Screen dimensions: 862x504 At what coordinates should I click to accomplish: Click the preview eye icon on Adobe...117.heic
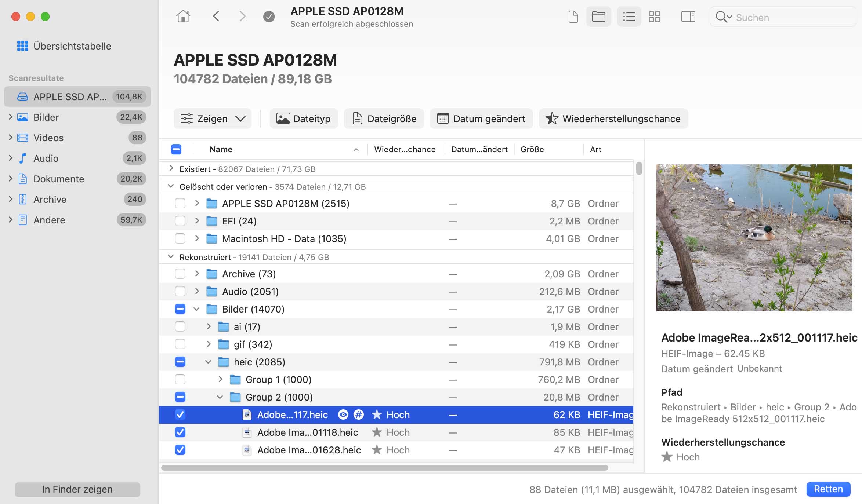pos(343,414)
